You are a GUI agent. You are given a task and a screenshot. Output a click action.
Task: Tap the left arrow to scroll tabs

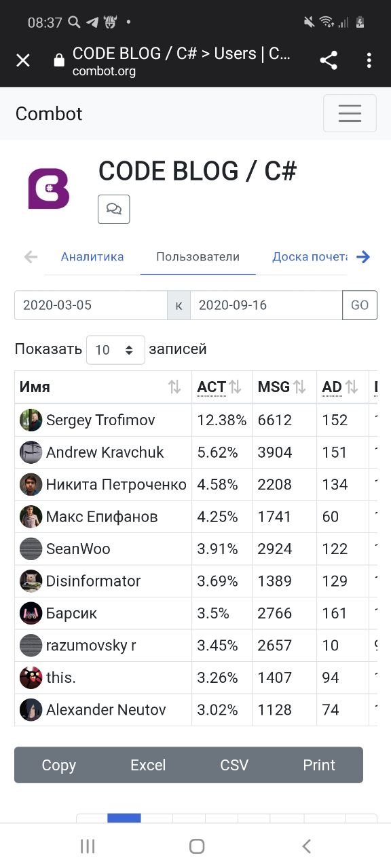[31, 257]
